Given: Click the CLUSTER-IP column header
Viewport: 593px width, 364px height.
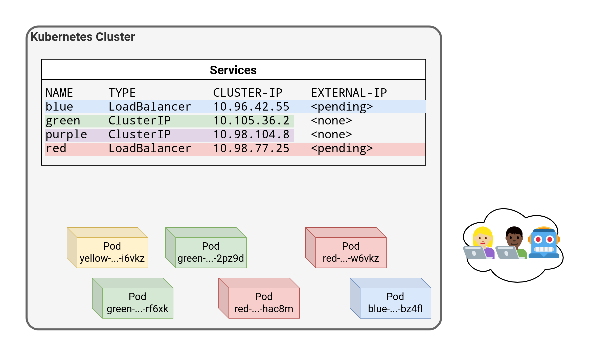Looking at the screenshot, I should pyautogui.click(x=247, y=93).
